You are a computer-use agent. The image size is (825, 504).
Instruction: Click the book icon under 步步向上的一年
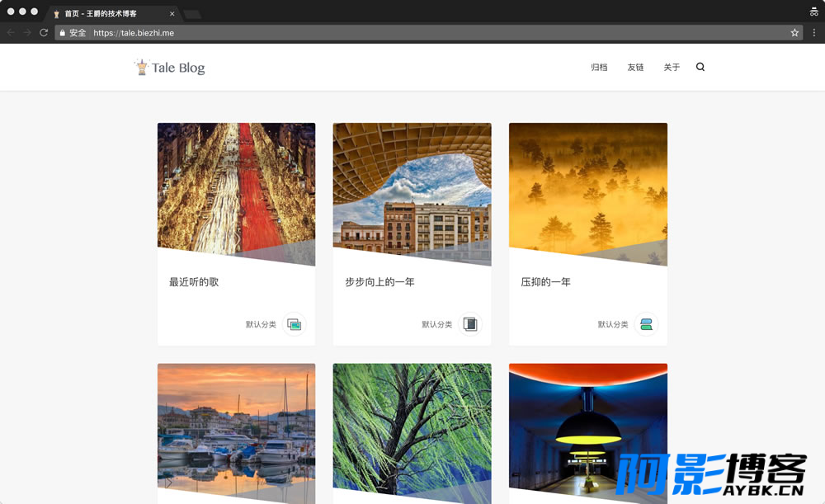(x=470, y=324)
